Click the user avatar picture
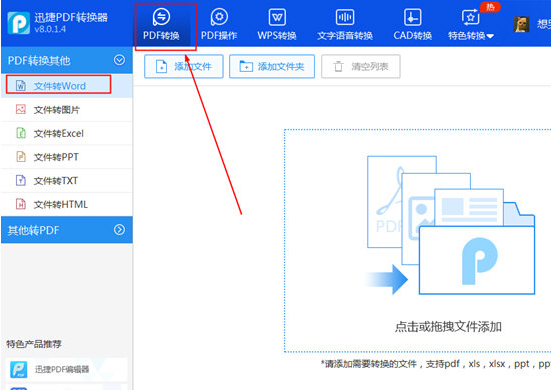The width and height of the screenshot is (551, 390). click(521, 24)
